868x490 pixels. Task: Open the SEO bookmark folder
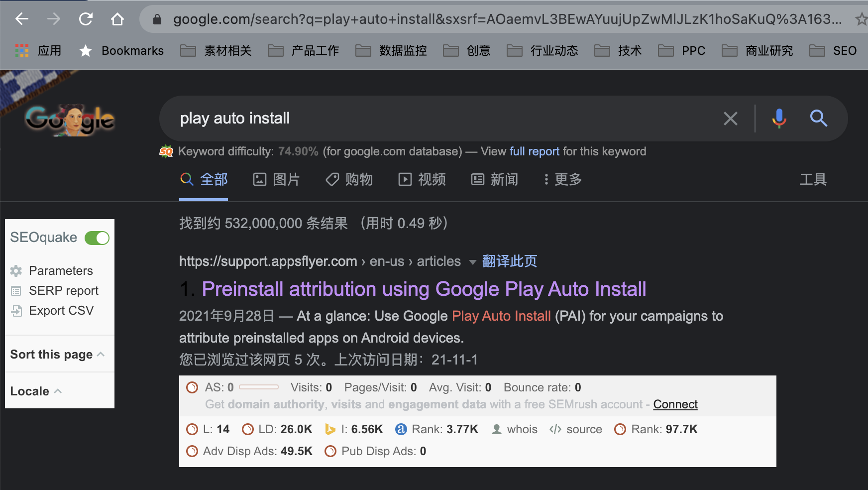point(833,50)
